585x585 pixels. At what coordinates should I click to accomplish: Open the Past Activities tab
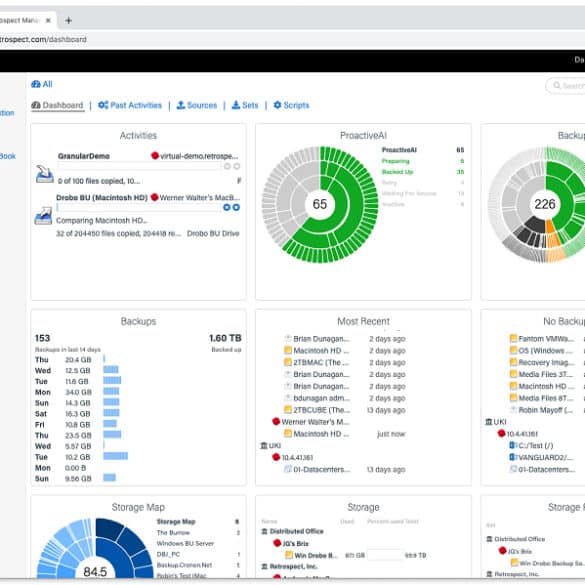coord(130,106)
